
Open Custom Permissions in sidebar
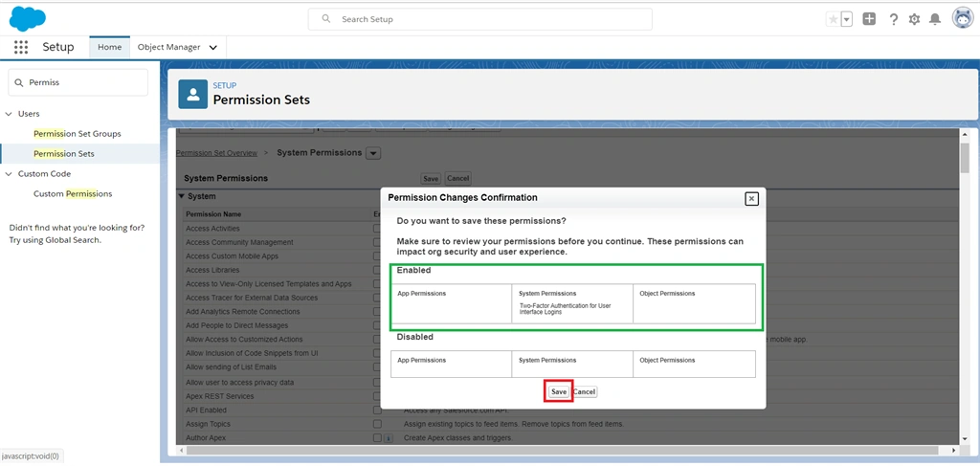pyautogui.click(x=73, y=193)
